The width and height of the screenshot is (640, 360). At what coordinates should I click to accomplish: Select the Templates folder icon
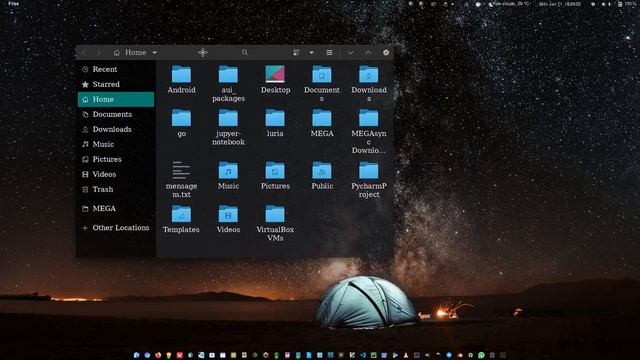coord(181,214)
